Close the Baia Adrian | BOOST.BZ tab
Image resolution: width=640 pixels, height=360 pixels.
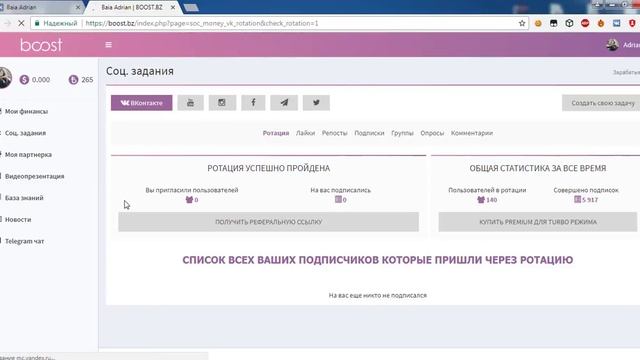pos(173,7)
